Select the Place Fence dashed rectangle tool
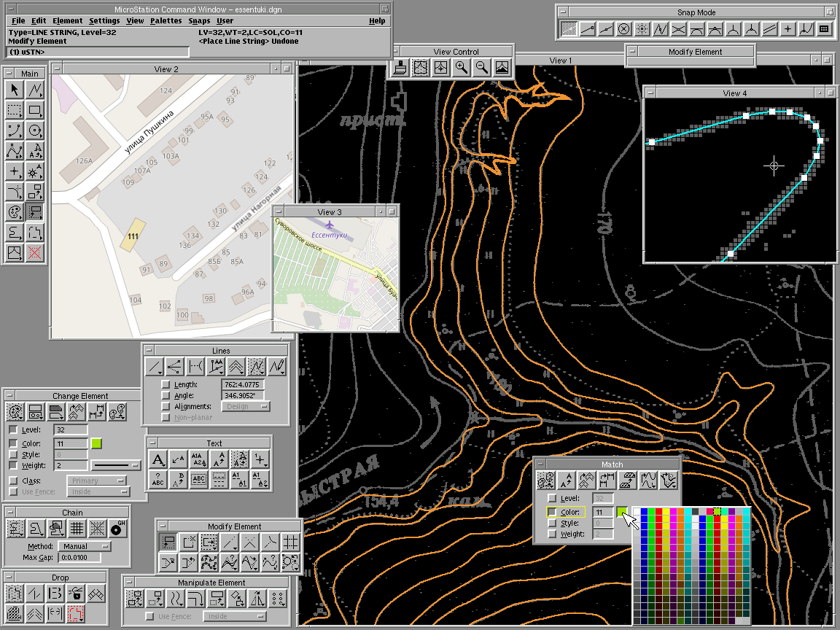Screen dimensions: 840x630 coord(14,110)
